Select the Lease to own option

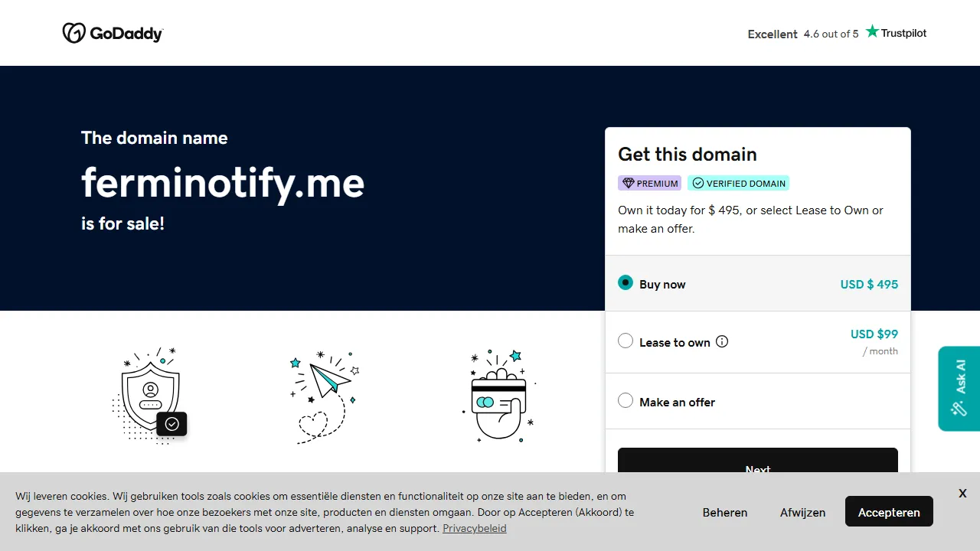coord(626,340)
